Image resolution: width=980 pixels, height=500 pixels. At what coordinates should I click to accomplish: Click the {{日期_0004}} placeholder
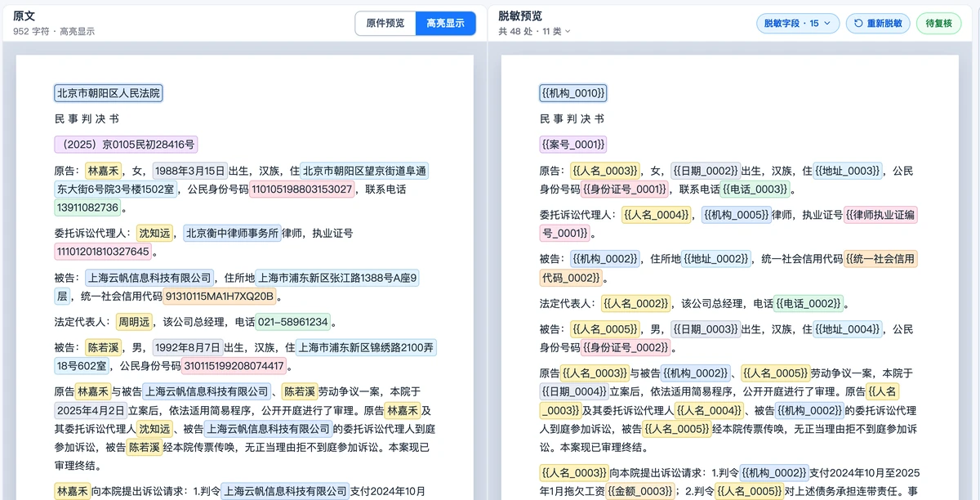coord(573,391)
